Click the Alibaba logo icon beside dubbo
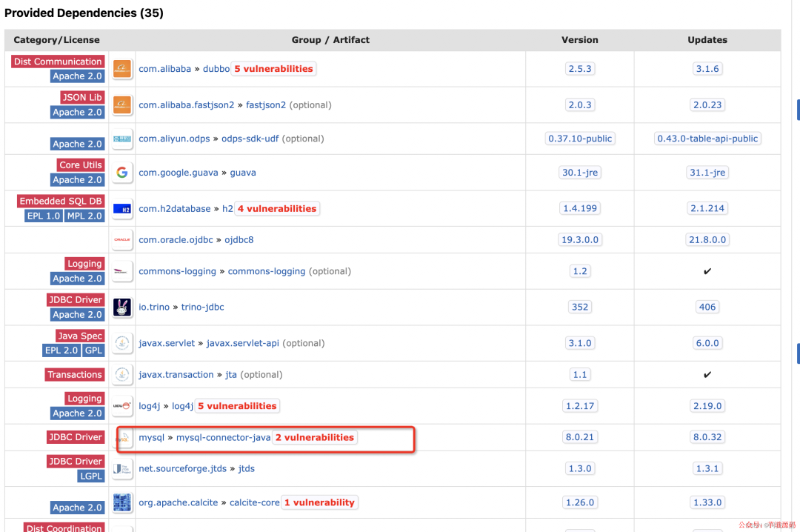This screenshot has width=800, height=532. (x=122, y=69)
